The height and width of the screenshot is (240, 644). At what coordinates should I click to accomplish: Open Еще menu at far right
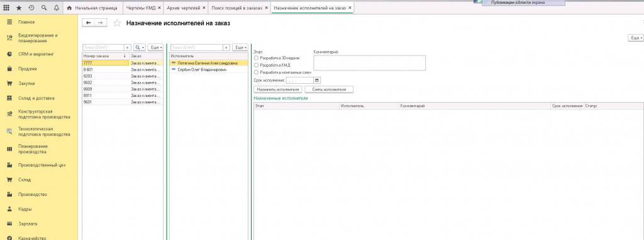635,38
